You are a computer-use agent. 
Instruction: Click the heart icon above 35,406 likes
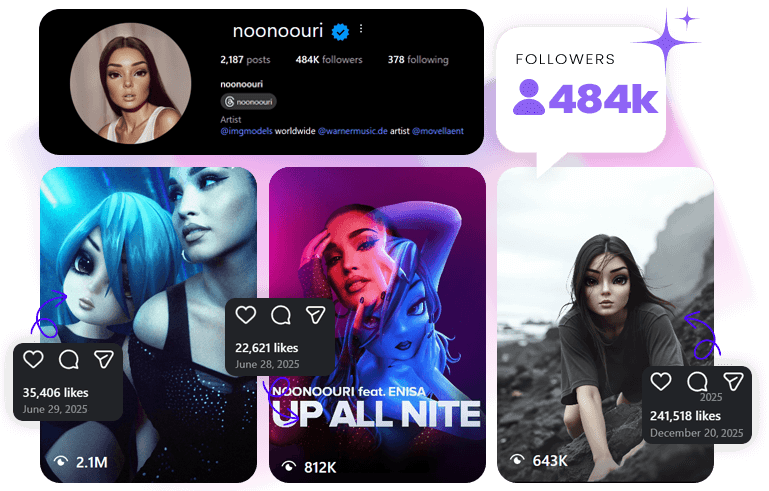pyautogui.click(x=33, y=360)
